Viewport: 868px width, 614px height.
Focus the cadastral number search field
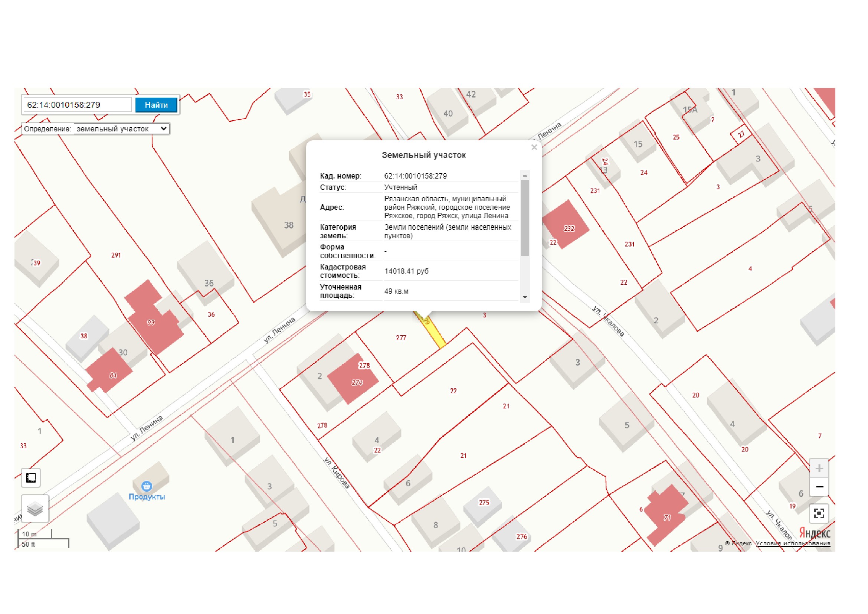click(x=78, y=105)
